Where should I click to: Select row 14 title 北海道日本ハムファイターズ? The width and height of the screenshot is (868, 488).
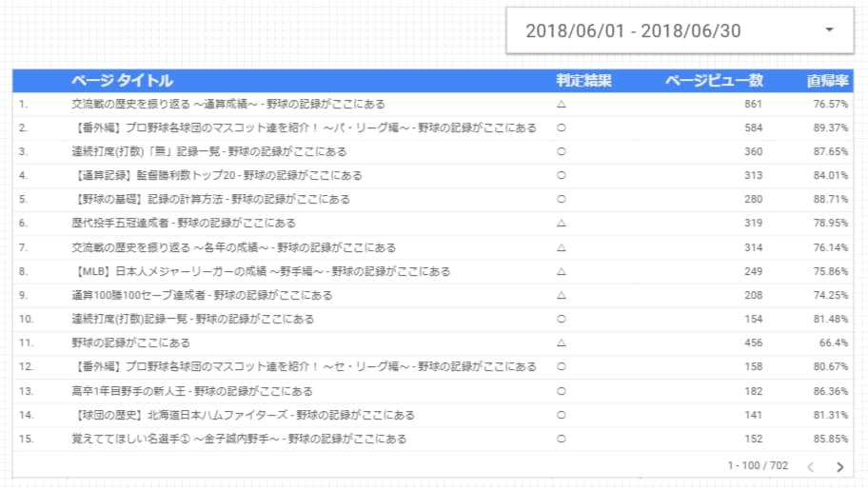point(243,415)
